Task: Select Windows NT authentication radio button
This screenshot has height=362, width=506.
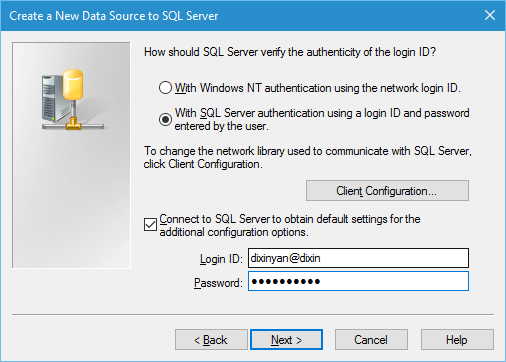Action: point(165,88)
